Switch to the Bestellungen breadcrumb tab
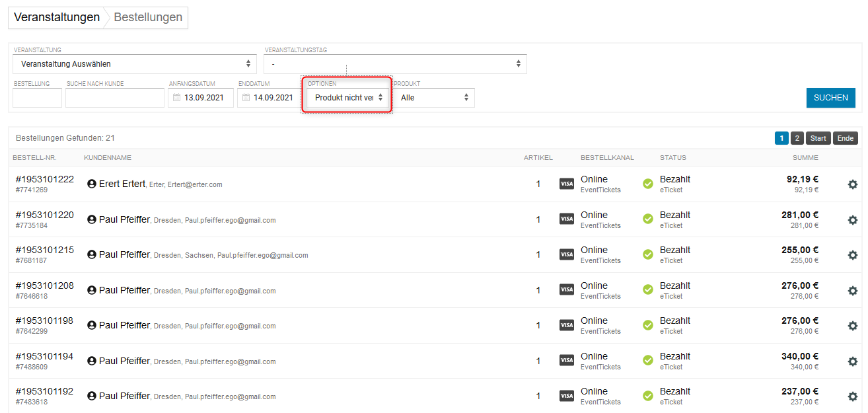The height and width of the screenshot is (413, 868). 148,18
